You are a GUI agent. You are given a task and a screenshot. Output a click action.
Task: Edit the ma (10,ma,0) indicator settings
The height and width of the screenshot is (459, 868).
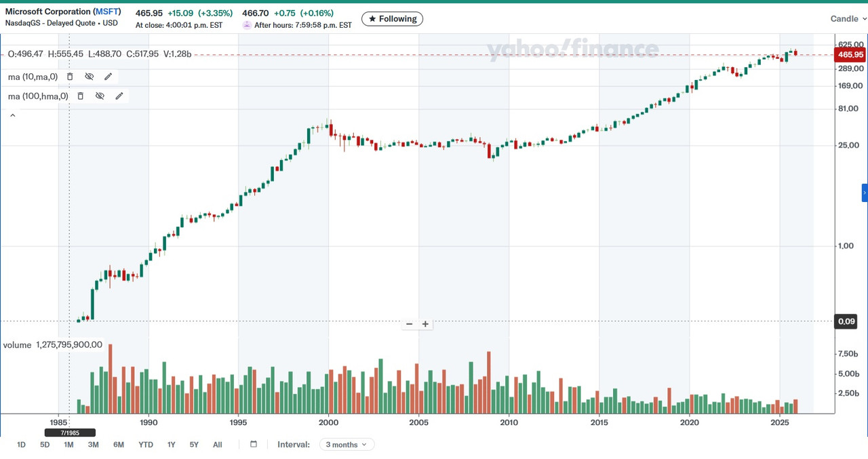108,77
